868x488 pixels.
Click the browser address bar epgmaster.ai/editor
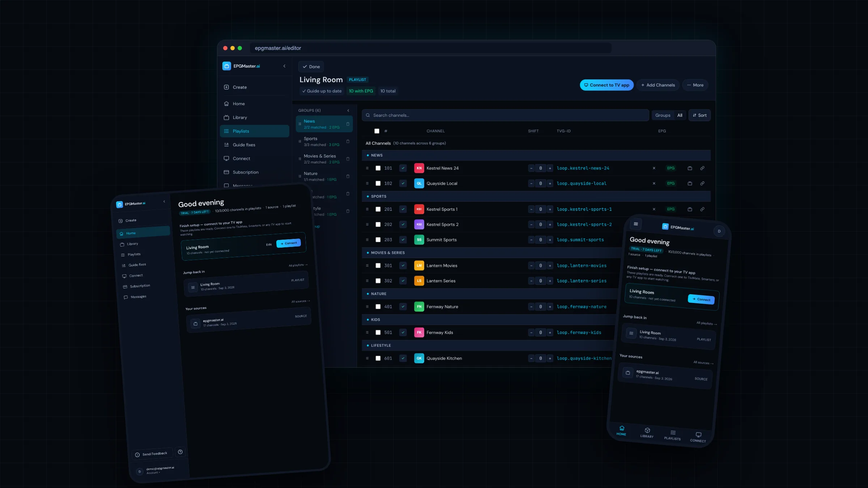coord(430,48)
